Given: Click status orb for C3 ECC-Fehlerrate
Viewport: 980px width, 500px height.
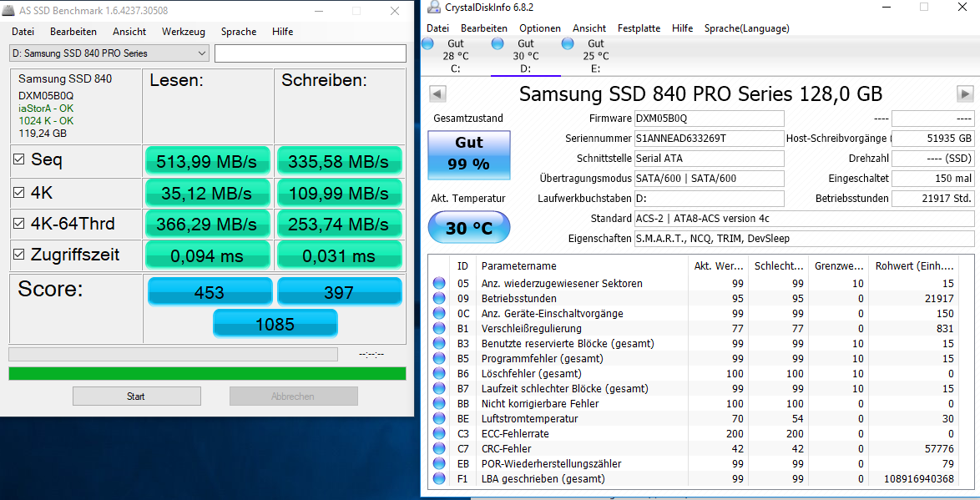Looking at the screenshot, I should 439,433.
